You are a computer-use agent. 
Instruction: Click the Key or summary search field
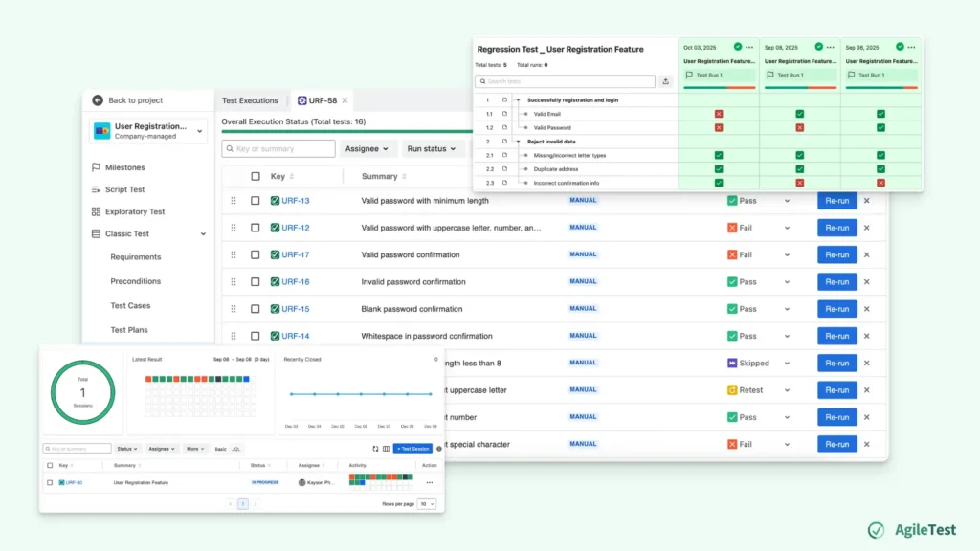pos(278,149)
